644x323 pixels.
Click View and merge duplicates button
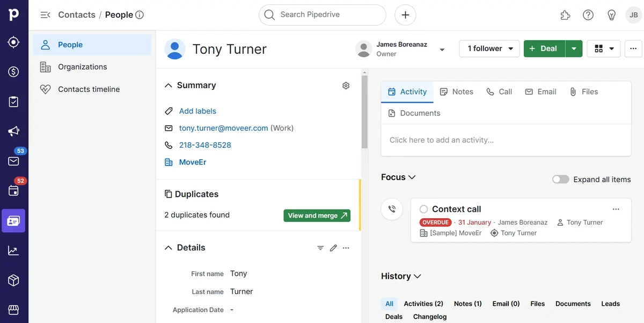(317, 216)
